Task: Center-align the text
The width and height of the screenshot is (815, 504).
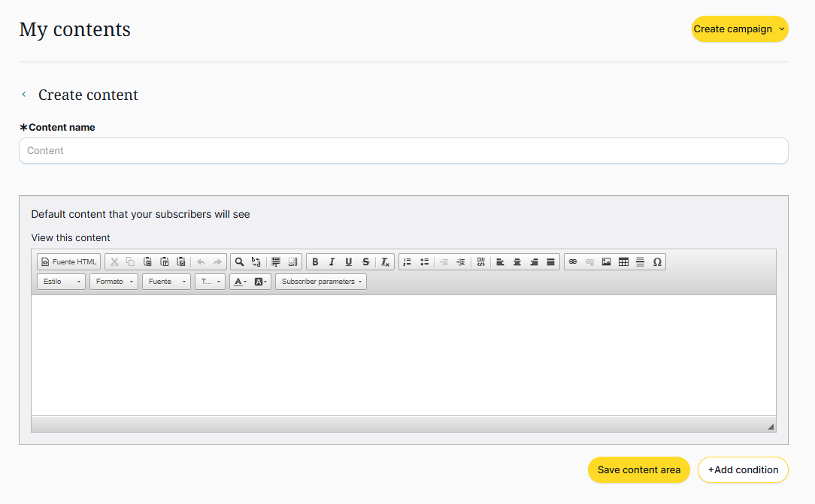Action: [517, 262]
